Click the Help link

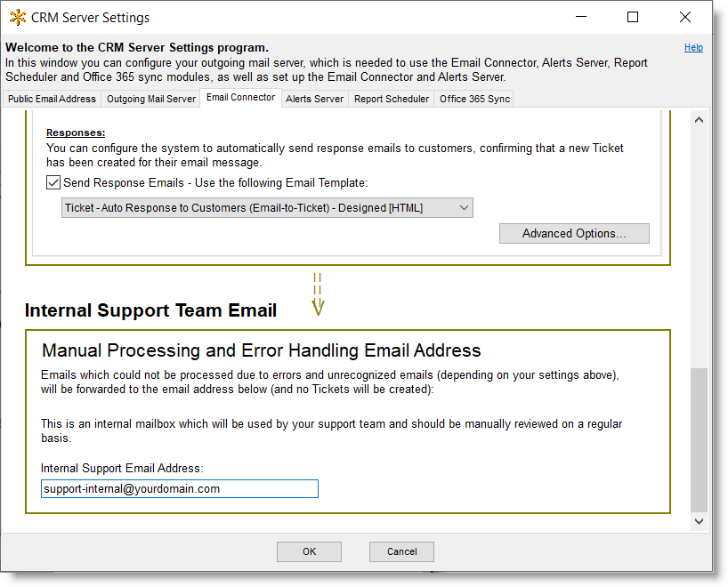[x=693, y=48]
